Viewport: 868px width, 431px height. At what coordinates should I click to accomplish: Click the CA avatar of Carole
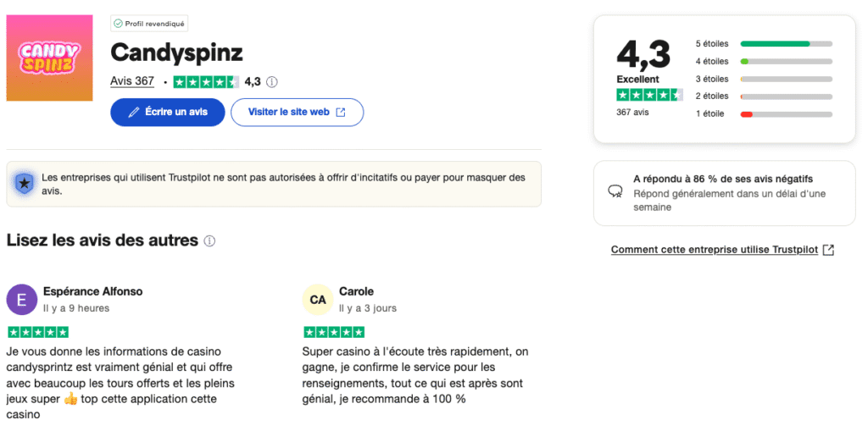[x=318, y=299]
